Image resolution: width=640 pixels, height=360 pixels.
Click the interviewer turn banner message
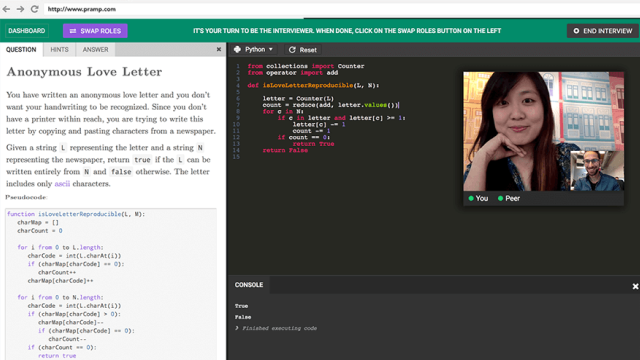point(347,31)
